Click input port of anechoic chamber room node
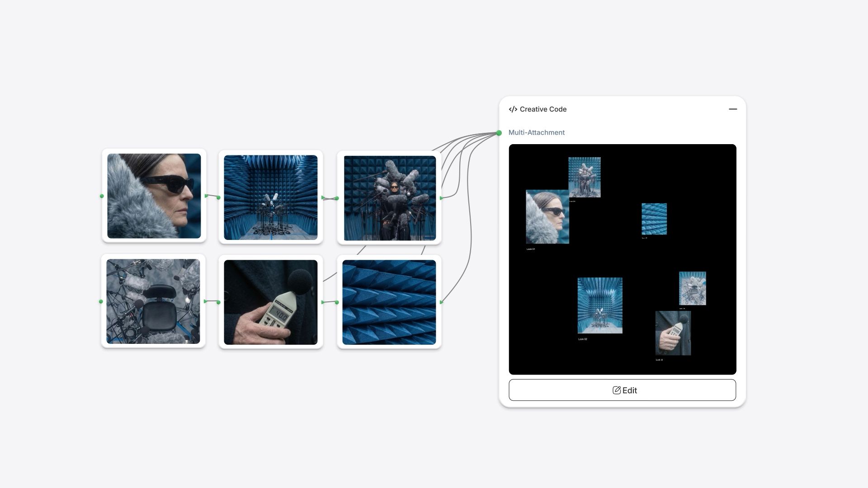Viewport: 868px width, 488px height. 218,197
